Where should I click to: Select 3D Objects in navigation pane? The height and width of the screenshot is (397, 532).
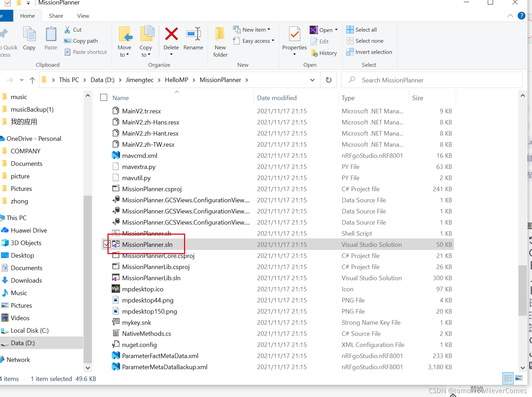26,243
